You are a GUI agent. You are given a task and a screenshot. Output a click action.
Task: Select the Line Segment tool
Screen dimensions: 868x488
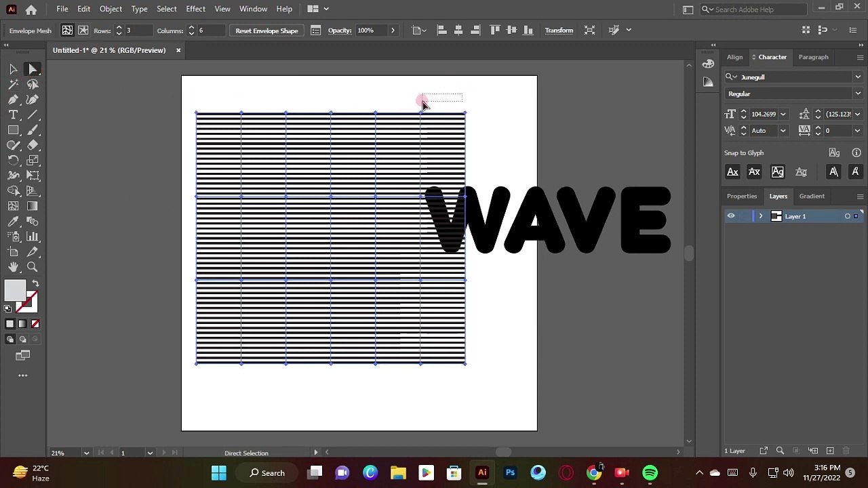click(x=33, y=115)
